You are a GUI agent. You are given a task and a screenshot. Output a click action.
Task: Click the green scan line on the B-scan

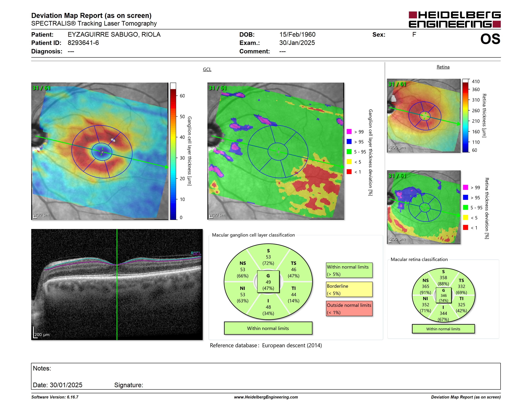(117, 284)
